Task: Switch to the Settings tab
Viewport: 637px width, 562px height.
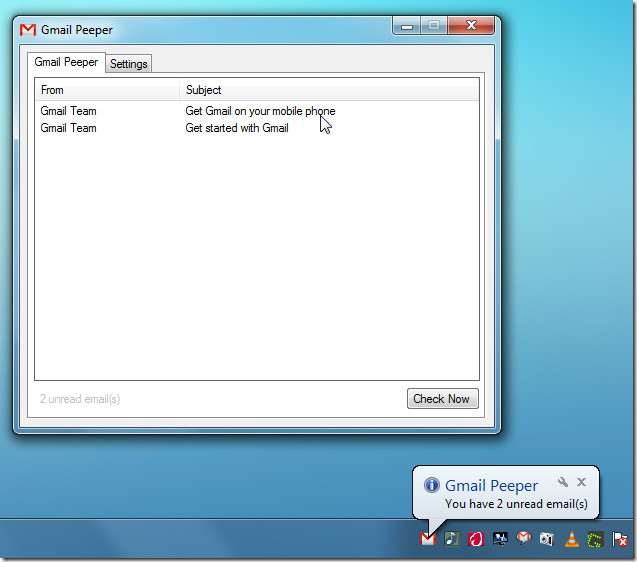Action: [129, 64]
